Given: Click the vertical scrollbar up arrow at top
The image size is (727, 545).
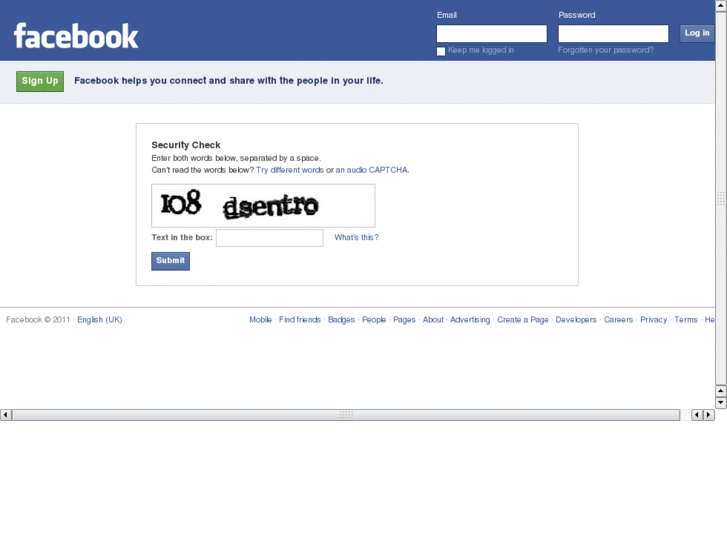Looking at the screenshot, I should point(721,6).
